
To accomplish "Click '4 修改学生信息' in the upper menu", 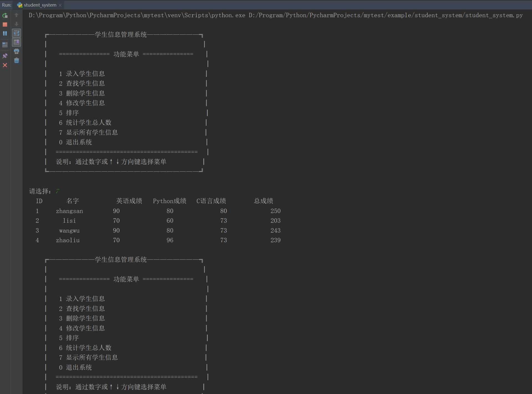I will click(82, 103).
